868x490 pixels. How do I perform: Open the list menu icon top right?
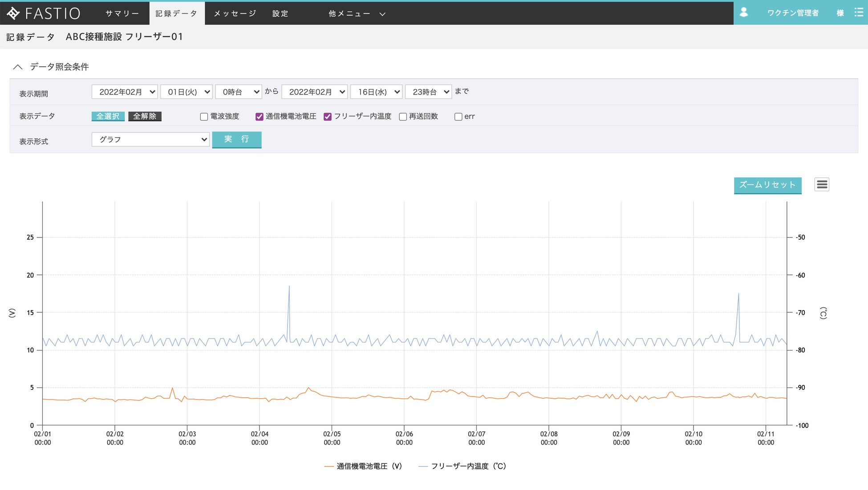(859, 12)
